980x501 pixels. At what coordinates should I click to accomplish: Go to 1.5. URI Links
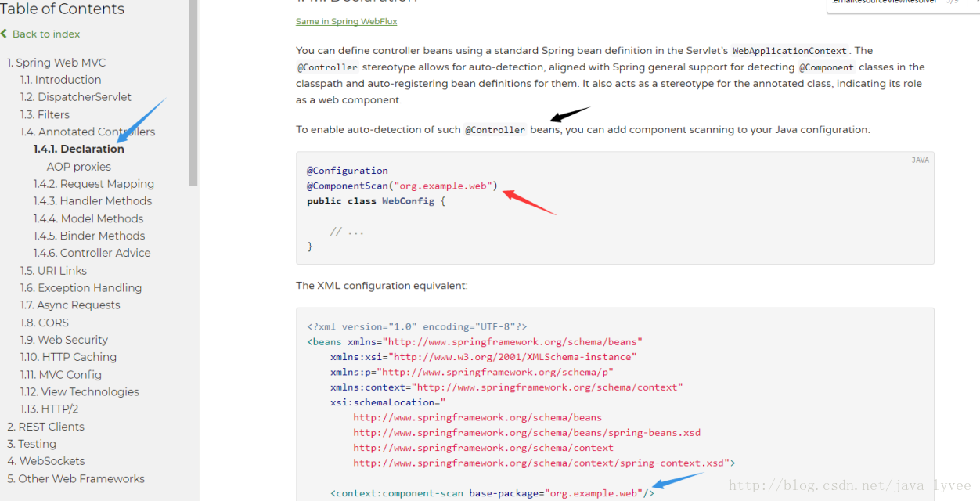pyautogui.click(x=53, y=271)
